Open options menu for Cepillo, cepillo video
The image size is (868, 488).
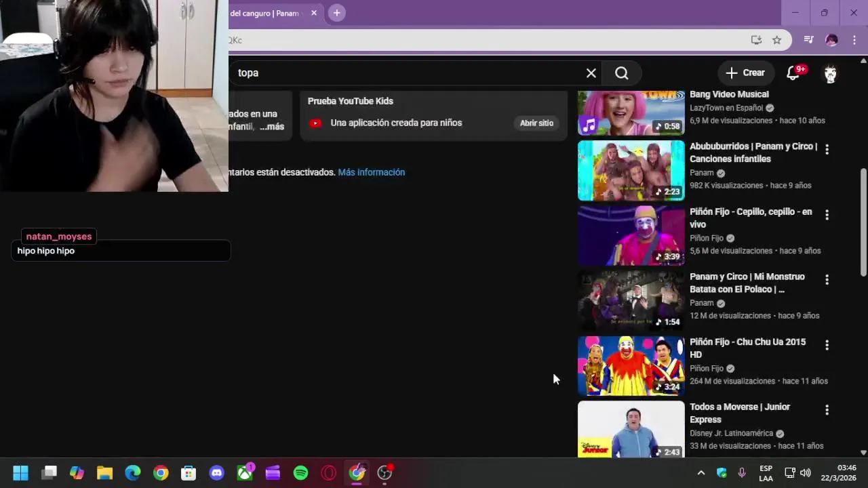[x=827, y=215]
